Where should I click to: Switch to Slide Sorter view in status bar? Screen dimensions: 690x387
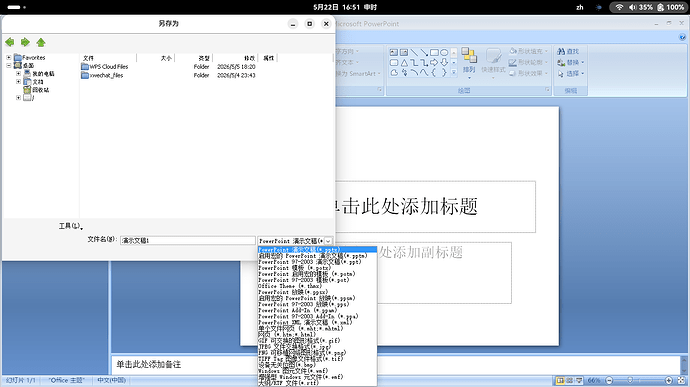[x=569, y=380]
